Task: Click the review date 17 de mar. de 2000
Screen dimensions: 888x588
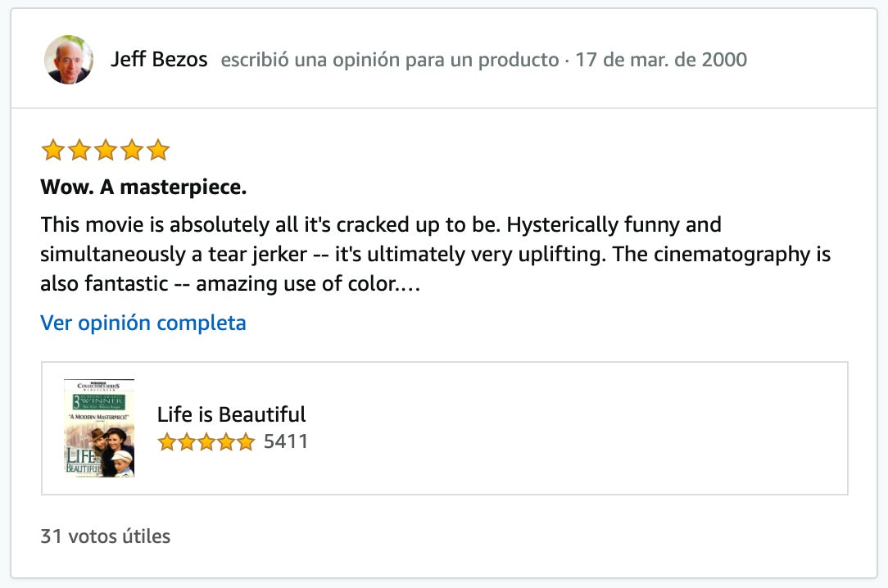Action: 663,59
